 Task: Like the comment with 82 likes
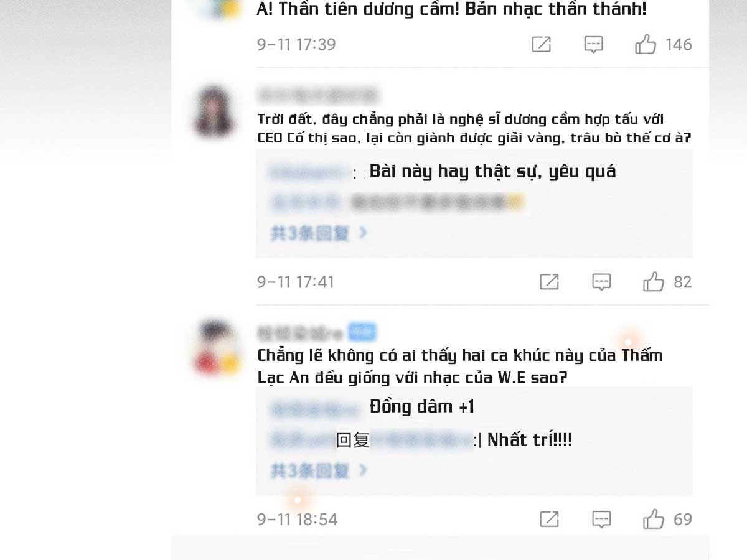(654, 282)
